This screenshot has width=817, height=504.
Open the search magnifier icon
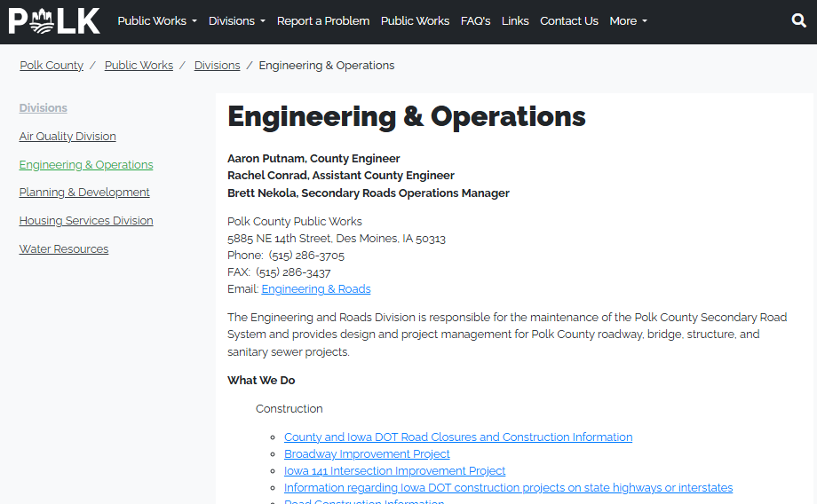[x=798, y=20]
